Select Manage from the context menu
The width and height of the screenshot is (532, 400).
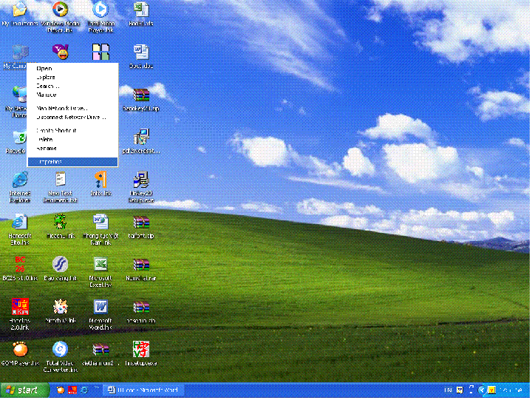tap(72, 95)
